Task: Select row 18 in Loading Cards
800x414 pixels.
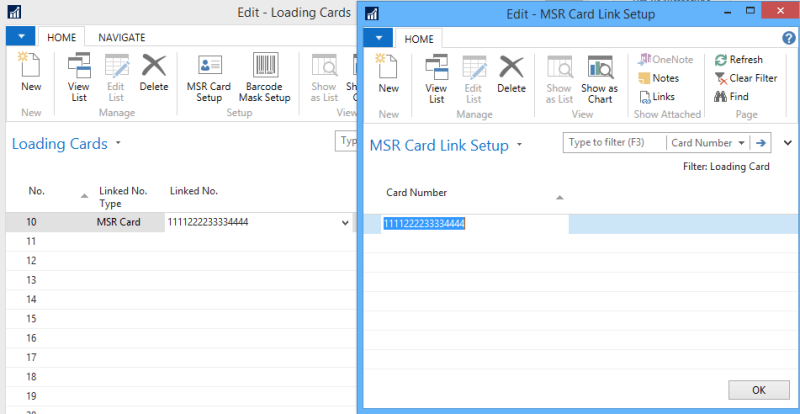Action: tap(181, 377)
